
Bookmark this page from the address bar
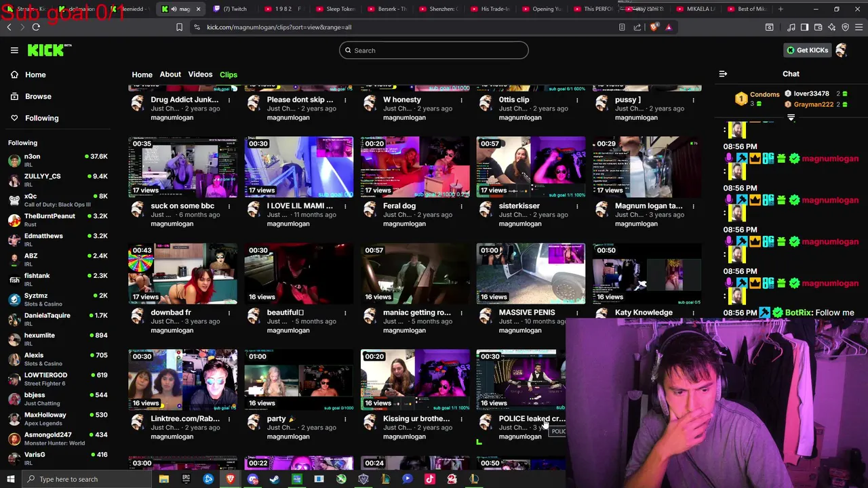pyautogui.click(x=179, y=27)
